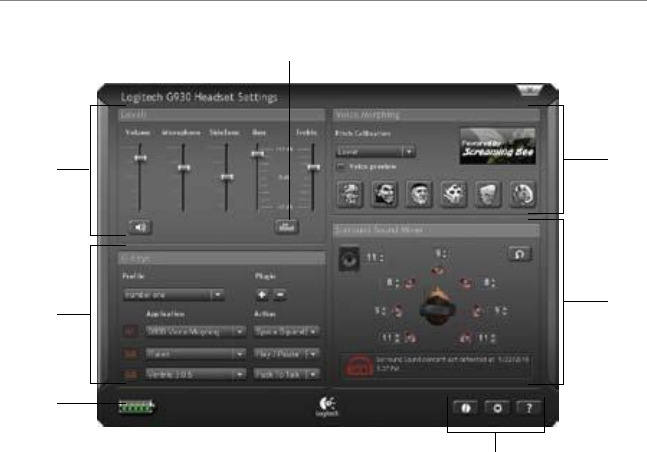Select the first voice morph face wearing a hat
This screenshot has width=647, height=452.
(x=350, y=194)
